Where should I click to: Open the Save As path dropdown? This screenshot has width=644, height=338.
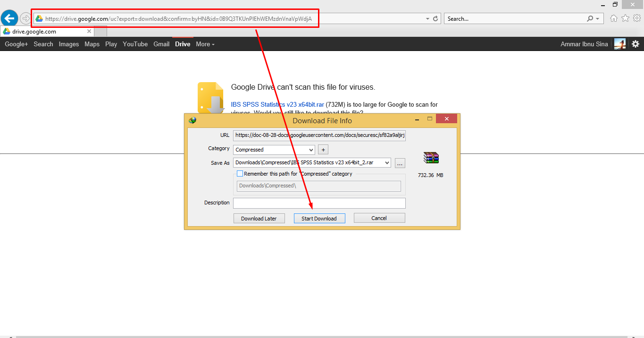click(x=387, y=162)
